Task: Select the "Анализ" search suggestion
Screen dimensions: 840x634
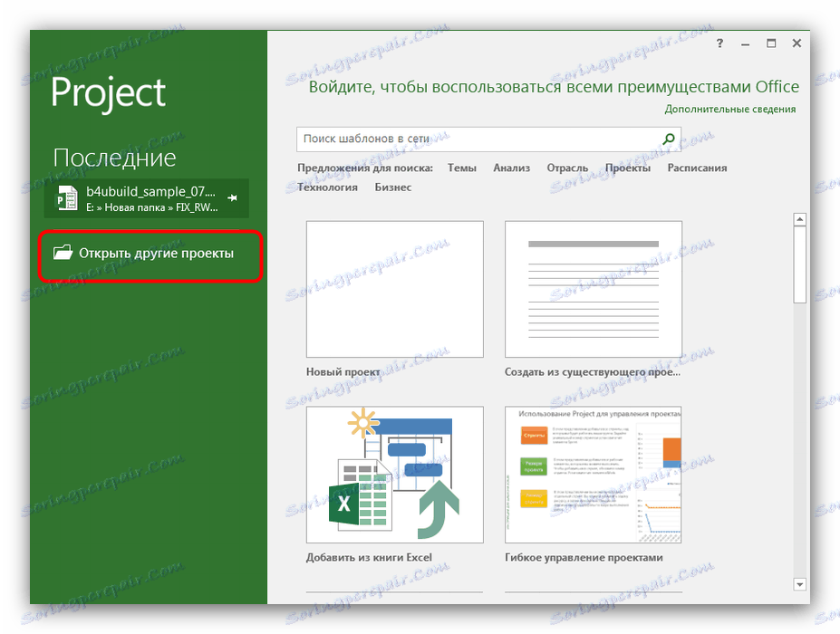Action: pos(512,168)
